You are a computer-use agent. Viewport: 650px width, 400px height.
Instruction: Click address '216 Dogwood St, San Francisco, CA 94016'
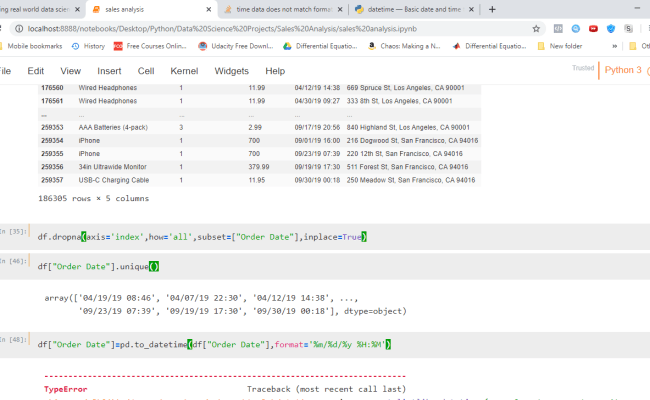coord(412,141)
